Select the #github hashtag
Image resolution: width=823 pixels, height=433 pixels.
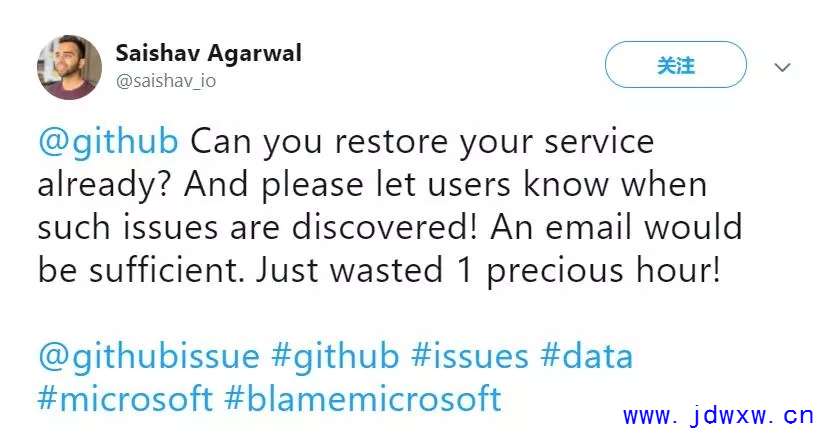pos(335,357)
